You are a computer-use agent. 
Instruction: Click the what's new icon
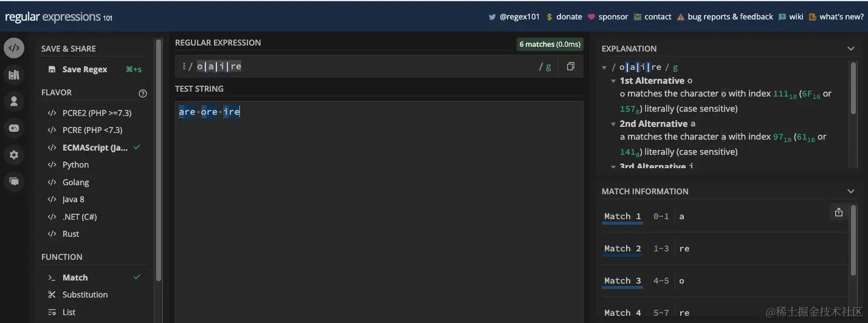tap(813, 17)
